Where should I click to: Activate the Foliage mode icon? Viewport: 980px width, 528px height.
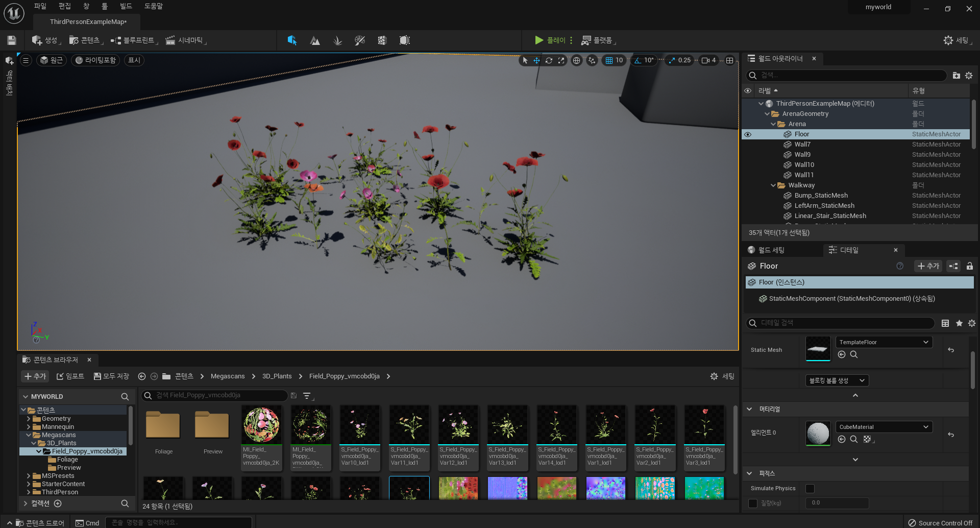point(337,40)
